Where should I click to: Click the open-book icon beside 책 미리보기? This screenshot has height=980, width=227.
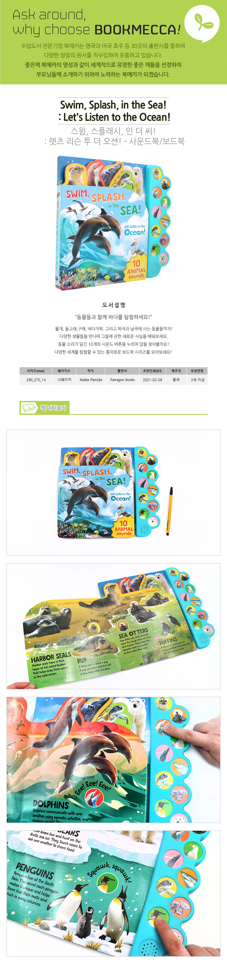pos(29,408)
